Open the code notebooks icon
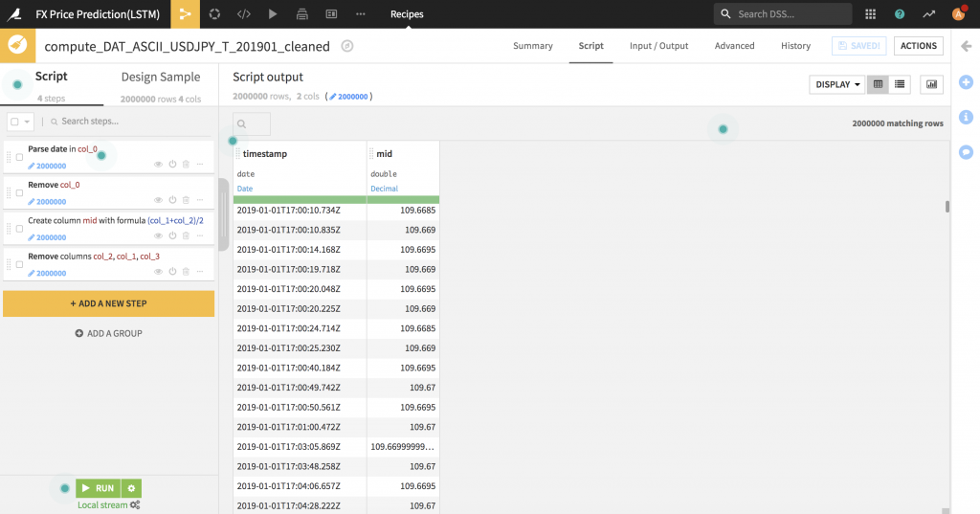Image resolution: width=980 pixels, height=514 pixels. tap(244, 13)
